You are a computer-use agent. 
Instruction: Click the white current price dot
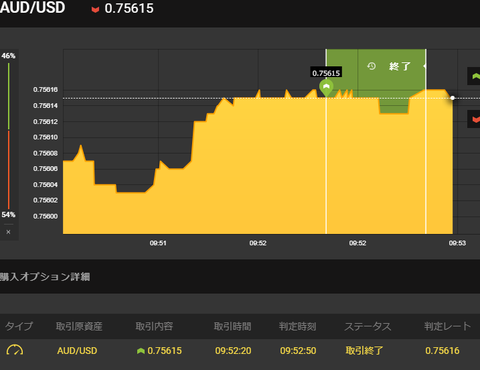tap(452, 98)
